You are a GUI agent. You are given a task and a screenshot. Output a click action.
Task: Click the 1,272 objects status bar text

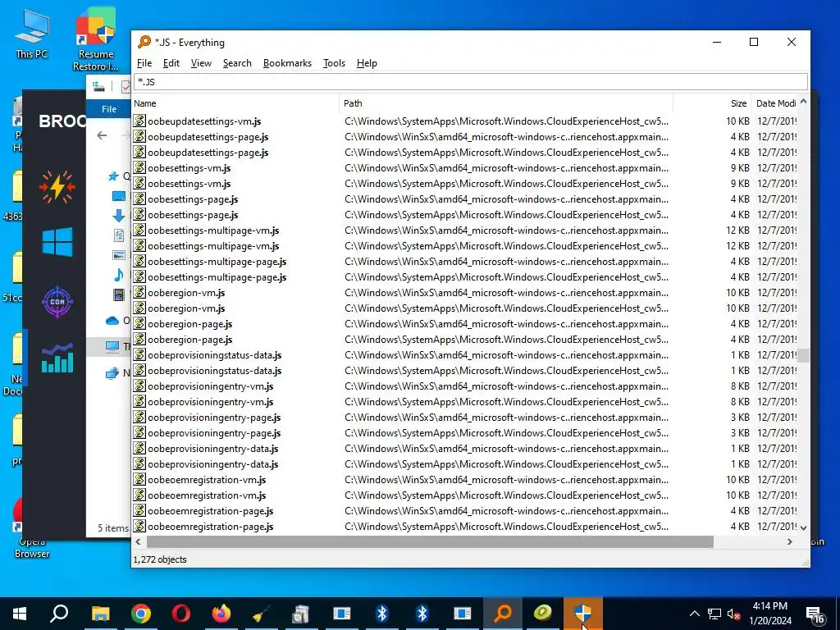[x=160, y=559]
